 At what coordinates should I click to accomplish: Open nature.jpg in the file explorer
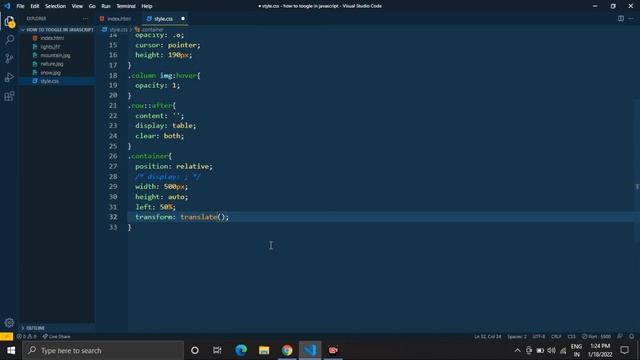(52, 64)
